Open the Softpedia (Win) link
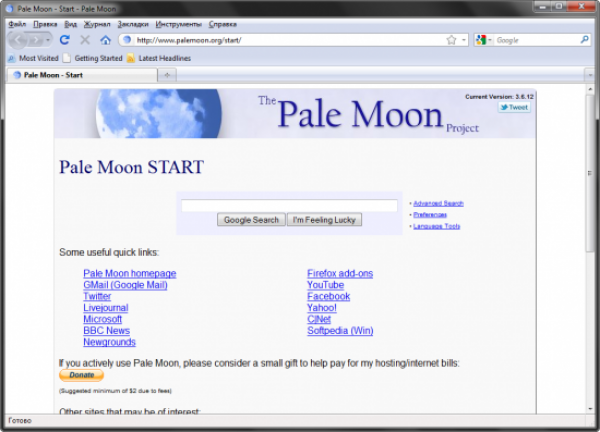 (x=340, y=331)
